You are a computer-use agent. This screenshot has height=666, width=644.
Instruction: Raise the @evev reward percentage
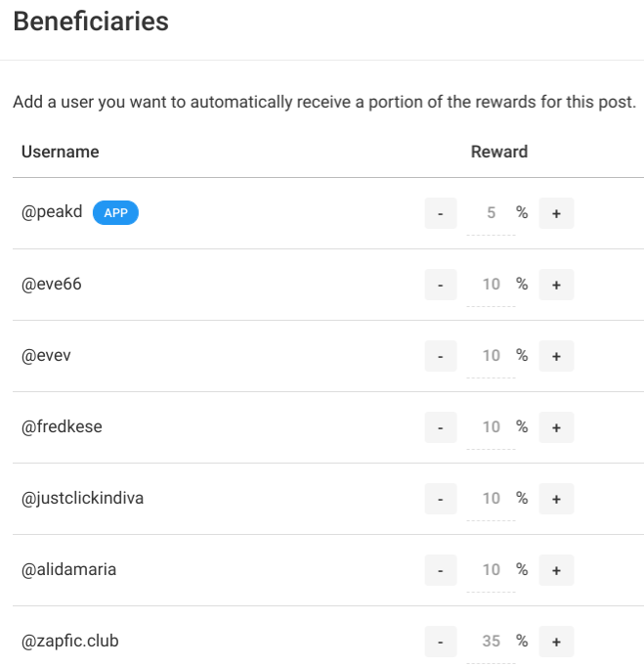click(x=556, y=356)
